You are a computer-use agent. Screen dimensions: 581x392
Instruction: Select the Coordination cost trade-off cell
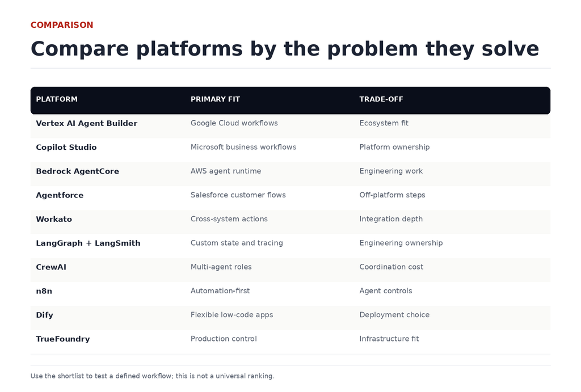[391, 267]
